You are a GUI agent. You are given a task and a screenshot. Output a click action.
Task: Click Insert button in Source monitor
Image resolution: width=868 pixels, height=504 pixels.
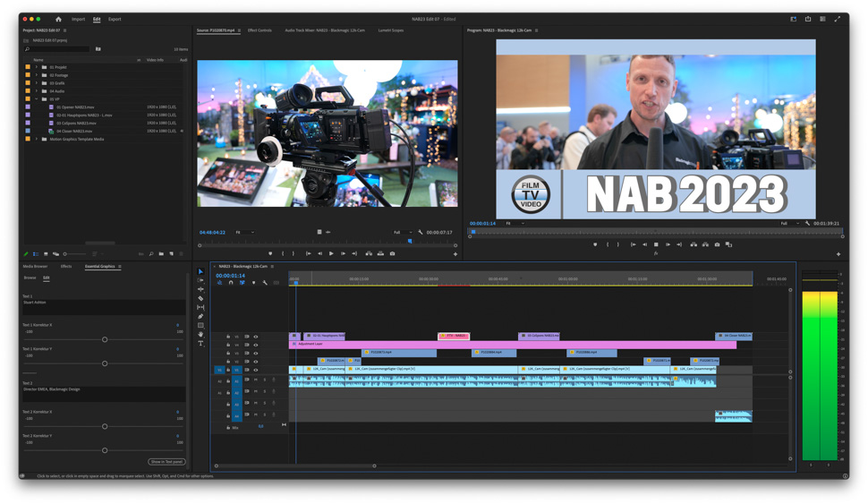click(x=369, y=253)
